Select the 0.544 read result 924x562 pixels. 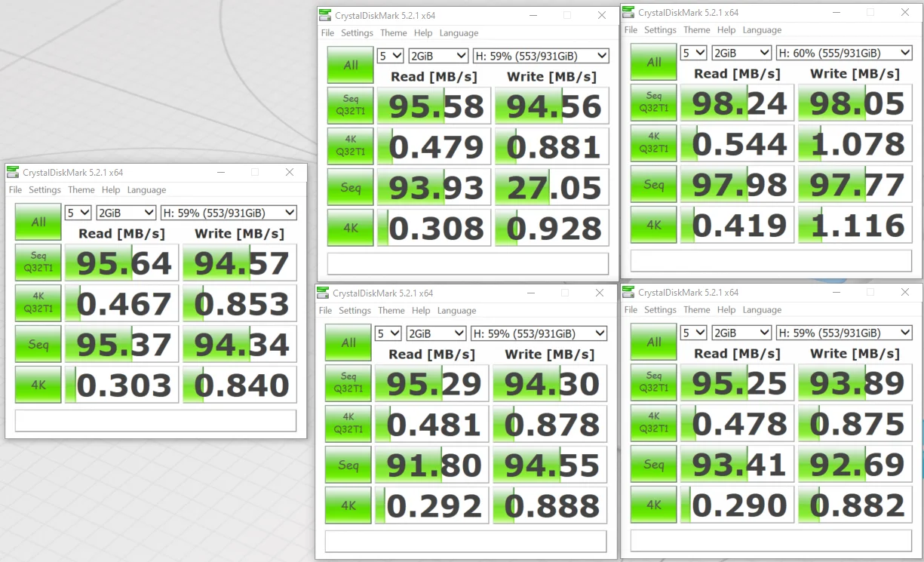tap(738, 143)
